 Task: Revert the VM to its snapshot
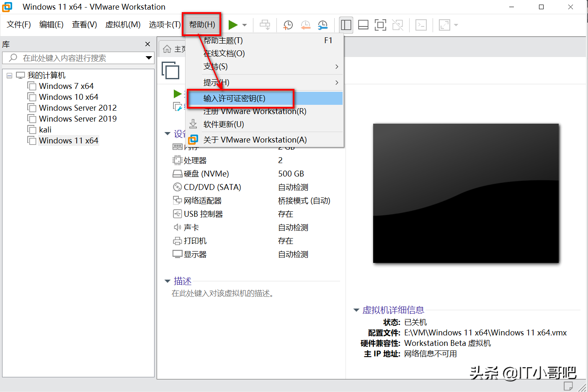[305, 25]
